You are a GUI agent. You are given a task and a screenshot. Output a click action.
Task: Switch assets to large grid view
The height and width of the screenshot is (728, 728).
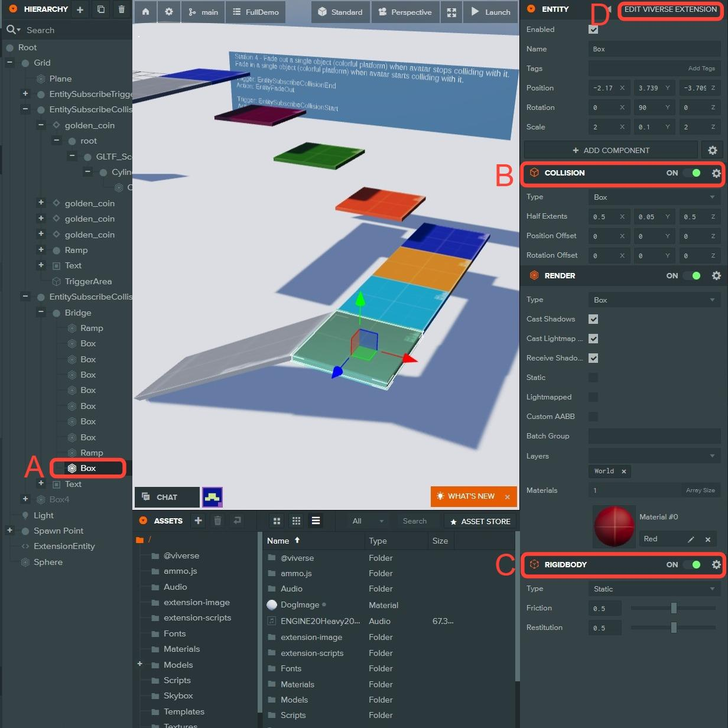coord(277,521)
